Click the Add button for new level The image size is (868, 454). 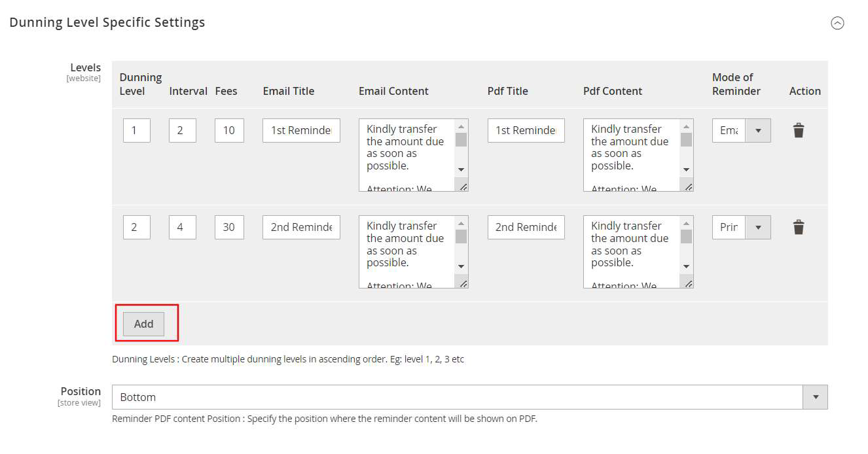tap(143, 324)
